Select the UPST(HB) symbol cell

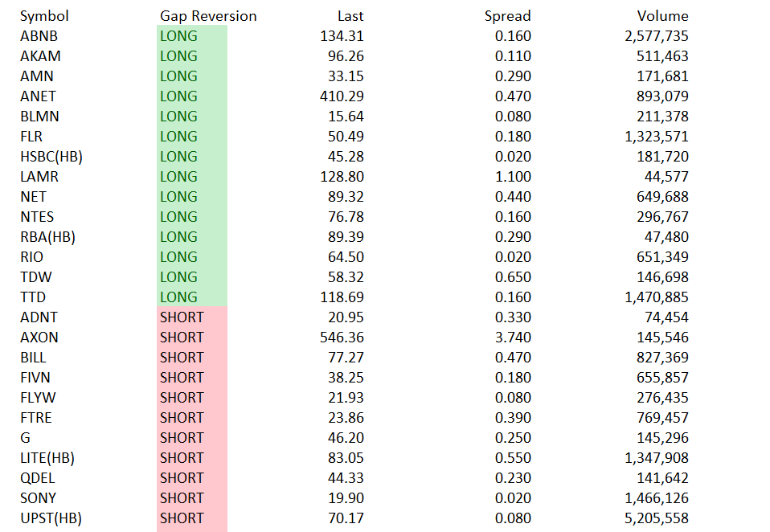(51, 518)
